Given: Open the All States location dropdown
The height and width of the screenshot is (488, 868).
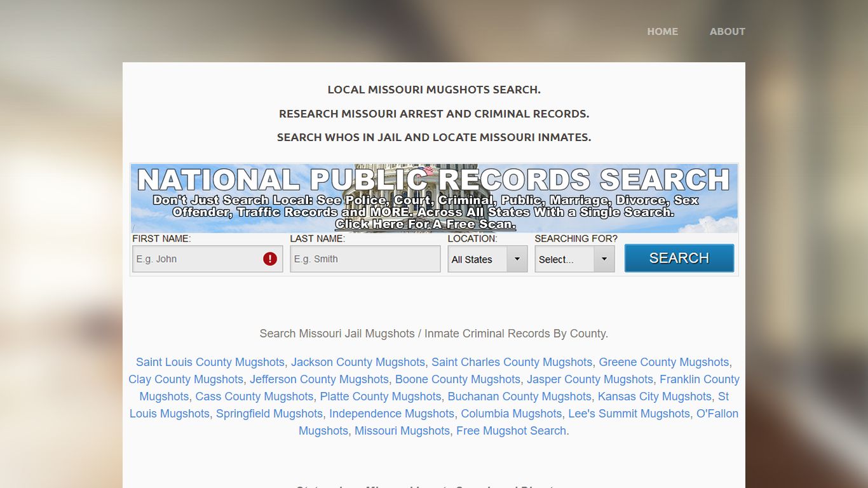Looking at the screenshot, I should click(487, 259).
